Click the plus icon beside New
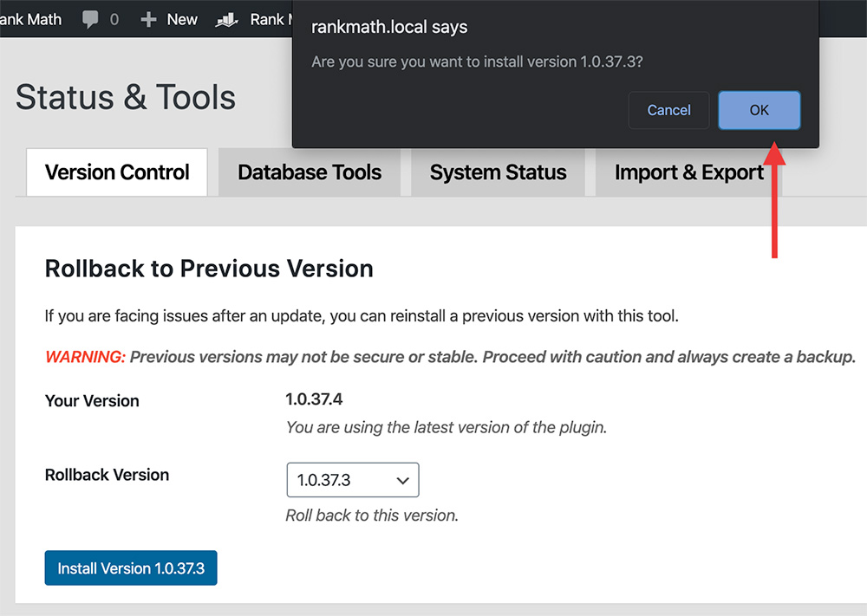The image size is (867, 616). [147, 19]
